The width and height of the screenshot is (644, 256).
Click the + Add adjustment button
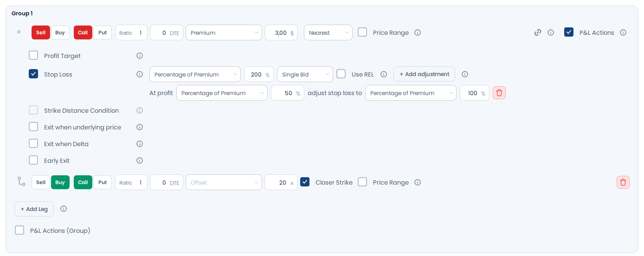click(424, 74)
